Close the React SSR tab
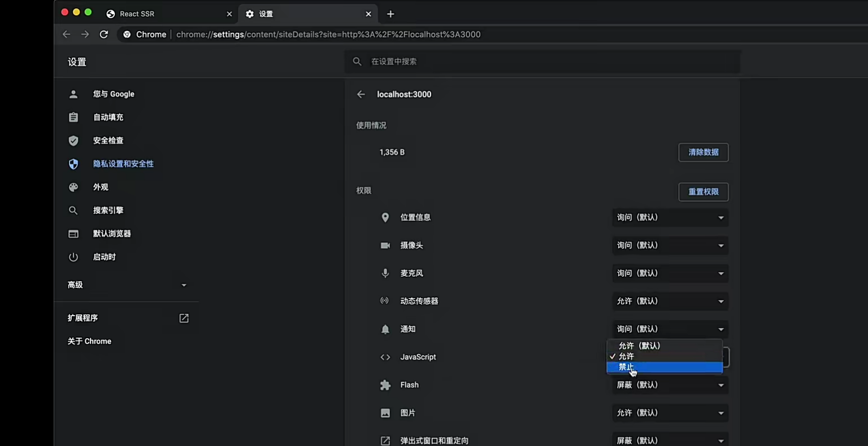This screenshot has height=446, width=868. coord(229,14)
